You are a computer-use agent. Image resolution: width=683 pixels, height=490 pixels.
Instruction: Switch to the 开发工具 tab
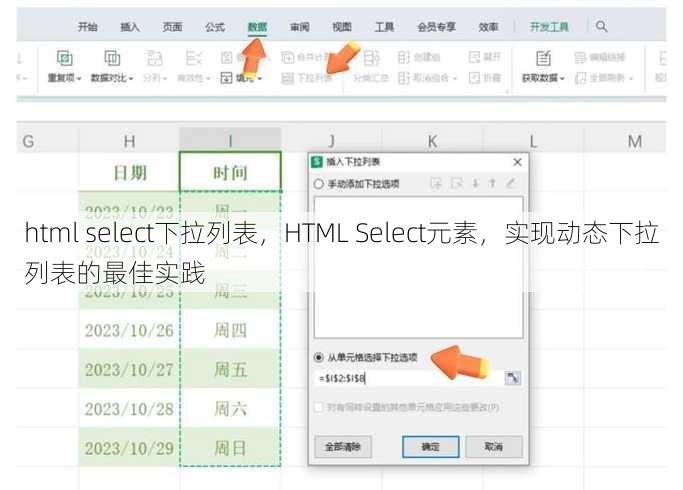tap(549, 27)
